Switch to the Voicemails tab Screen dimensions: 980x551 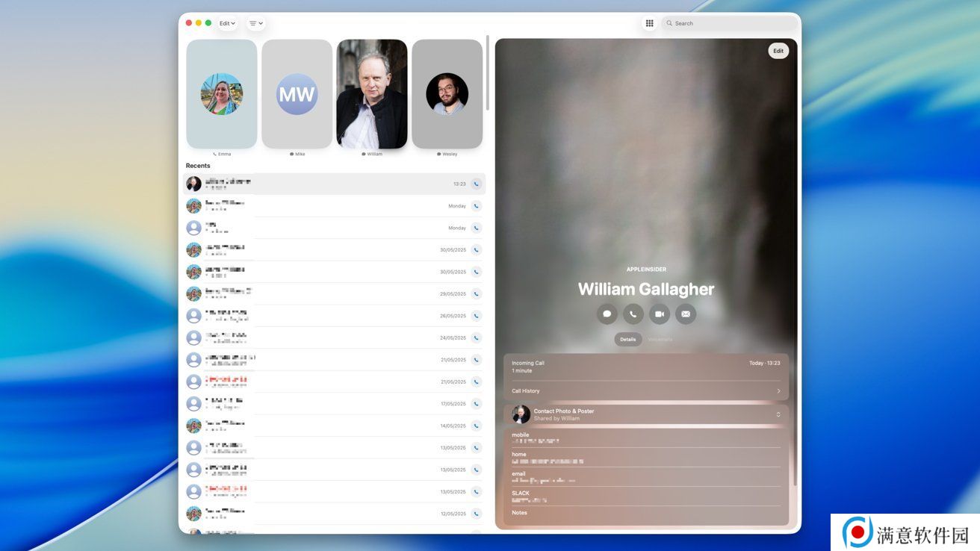point(660,340)
